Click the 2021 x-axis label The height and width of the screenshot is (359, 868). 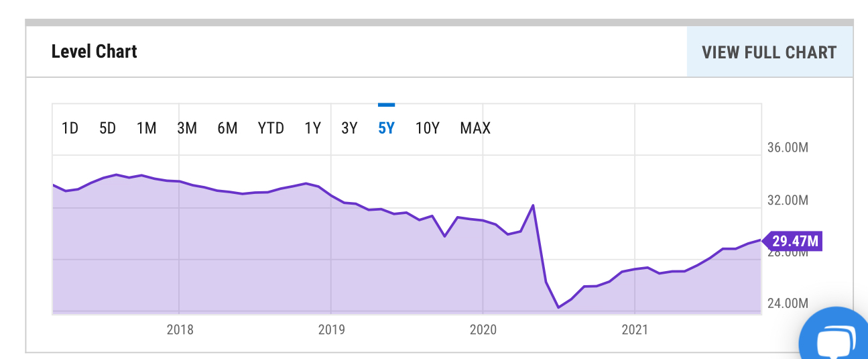[635, 329]
